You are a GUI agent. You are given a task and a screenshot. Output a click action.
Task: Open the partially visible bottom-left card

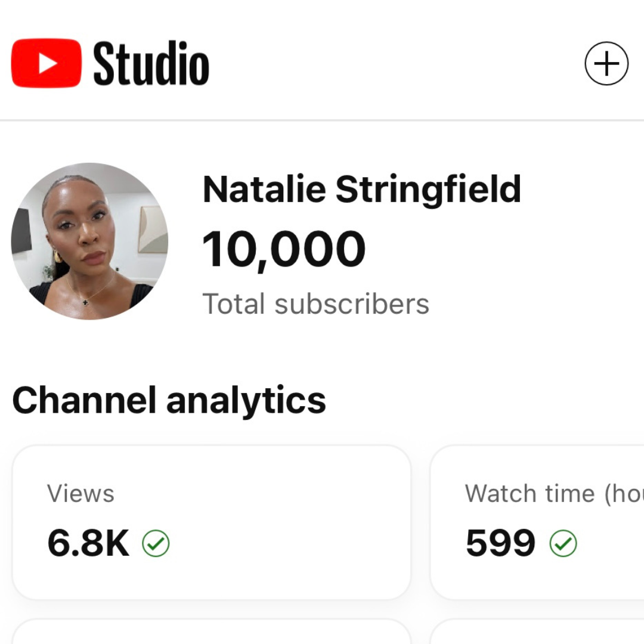click(x=212, y=633)
